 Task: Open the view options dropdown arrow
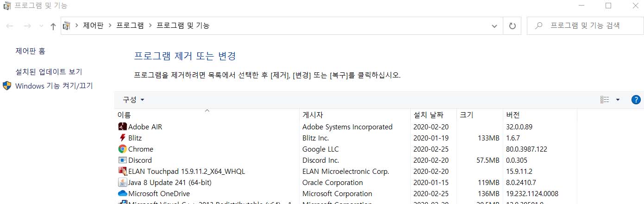pyautogui.click(x=618, y=100)
